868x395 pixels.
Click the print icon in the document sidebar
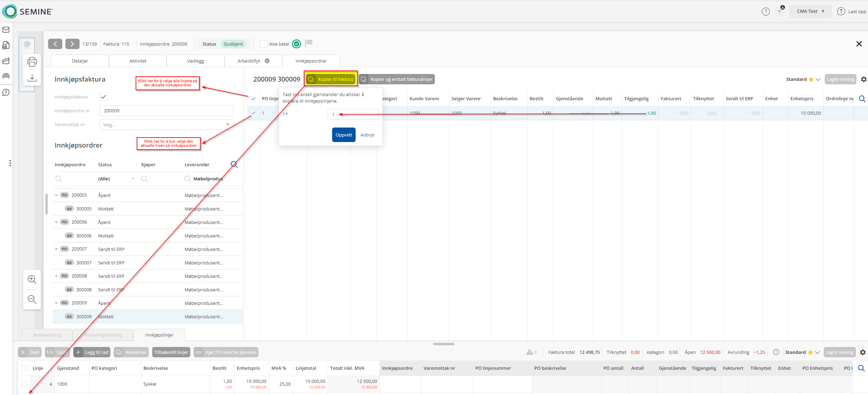coord(32,62)
